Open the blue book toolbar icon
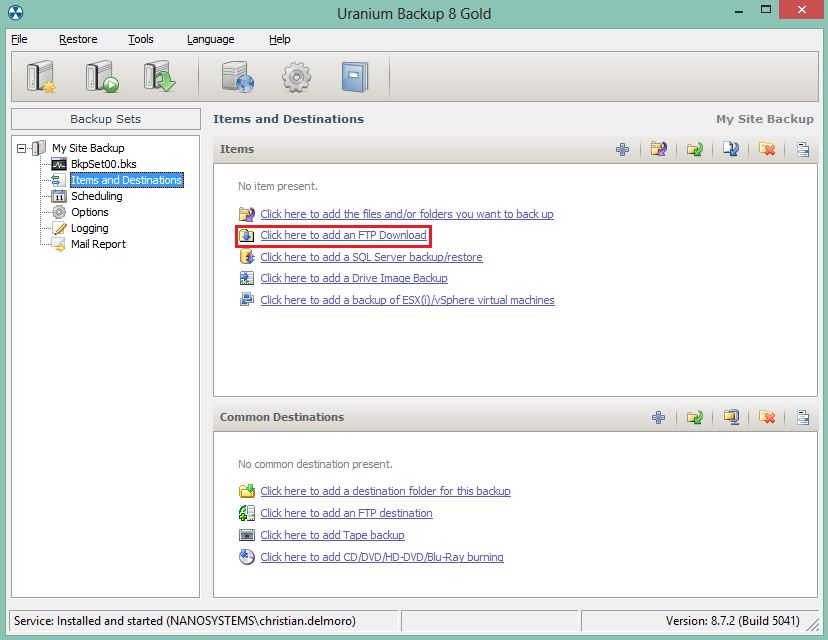The image size is (828, 640). pos(355,77)
